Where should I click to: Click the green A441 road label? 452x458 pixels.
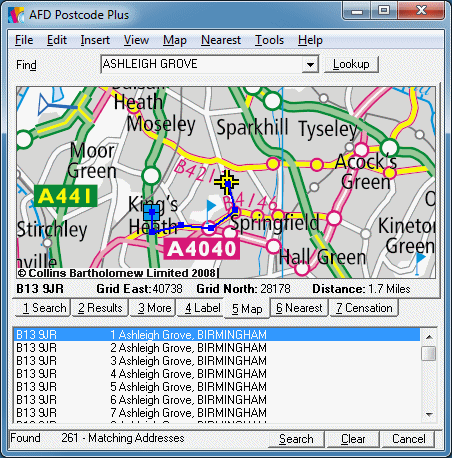66,196
